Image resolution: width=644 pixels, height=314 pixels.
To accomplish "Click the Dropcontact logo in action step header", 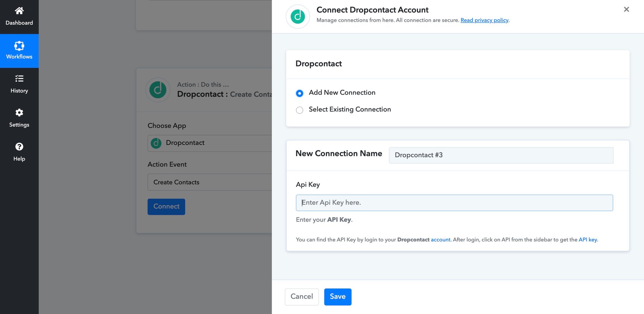I will 158,90.
